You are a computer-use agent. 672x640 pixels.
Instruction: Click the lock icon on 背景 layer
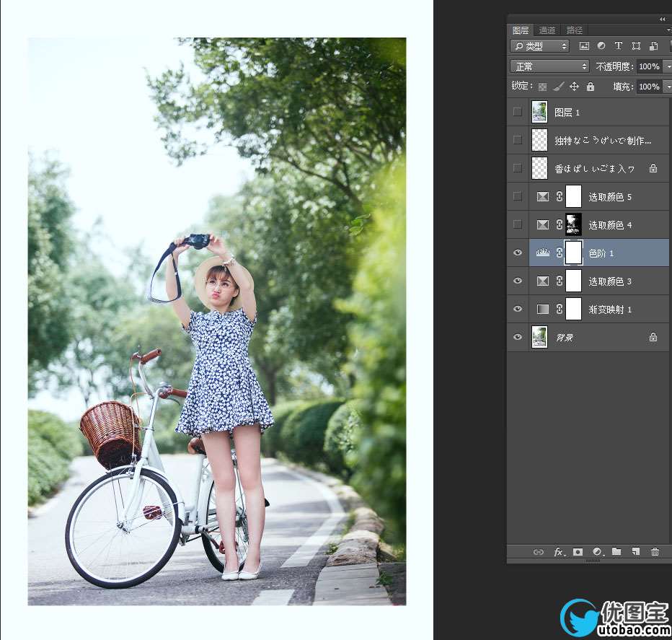[x=653, y=337]
